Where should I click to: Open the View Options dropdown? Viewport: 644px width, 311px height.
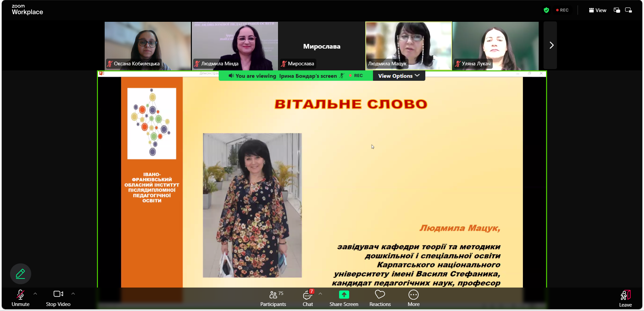click(x=399, y=76)
